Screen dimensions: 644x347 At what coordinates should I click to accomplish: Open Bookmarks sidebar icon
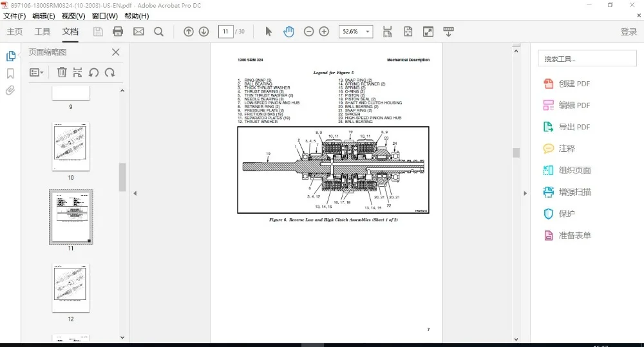[11, 73]
